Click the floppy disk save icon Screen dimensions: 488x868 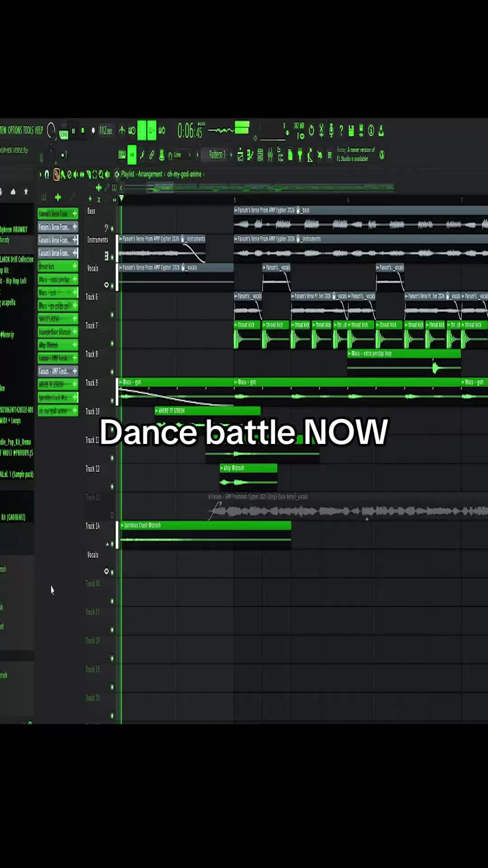coord(351,131)
